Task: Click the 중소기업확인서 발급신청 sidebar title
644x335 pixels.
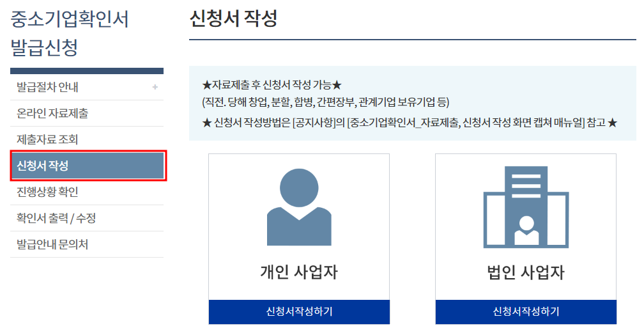Action: tap(70, 33)
